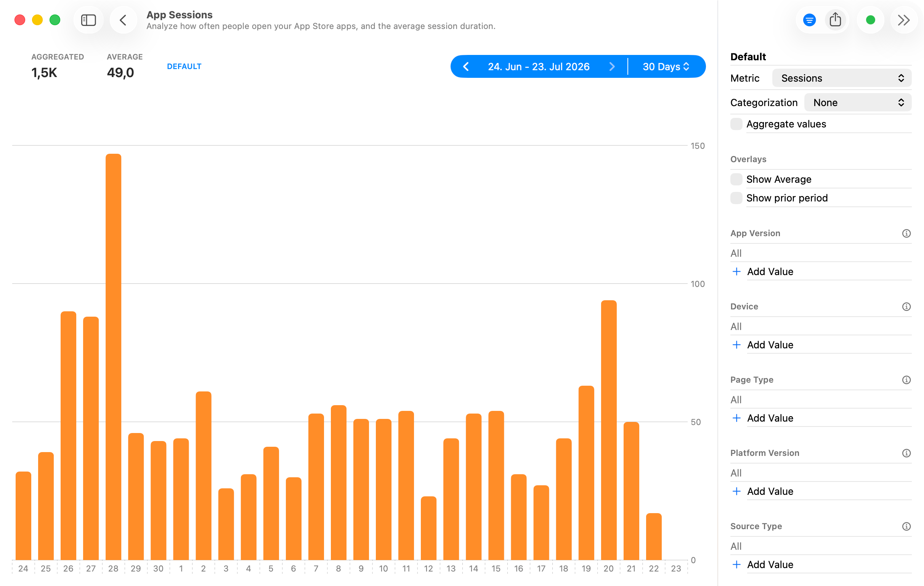Select the DEFAULT chart tab
This screenshot has width=924, height=586.
point(184,66)
